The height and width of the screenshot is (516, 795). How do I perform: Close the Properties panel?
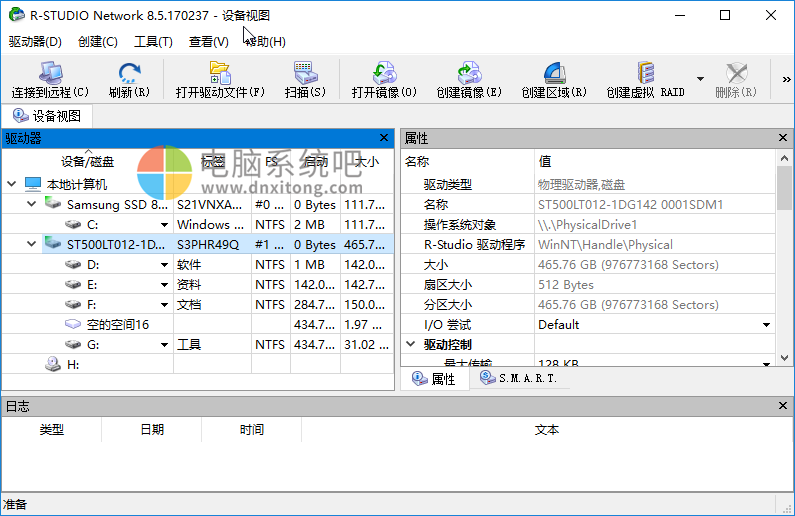pos(783,138)
